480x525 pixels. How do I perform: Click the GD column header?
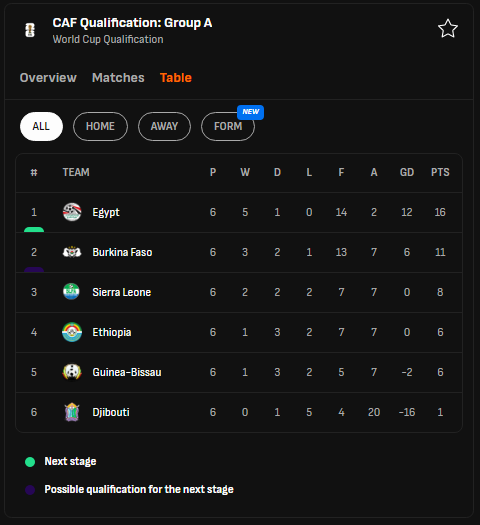[407, 172]
